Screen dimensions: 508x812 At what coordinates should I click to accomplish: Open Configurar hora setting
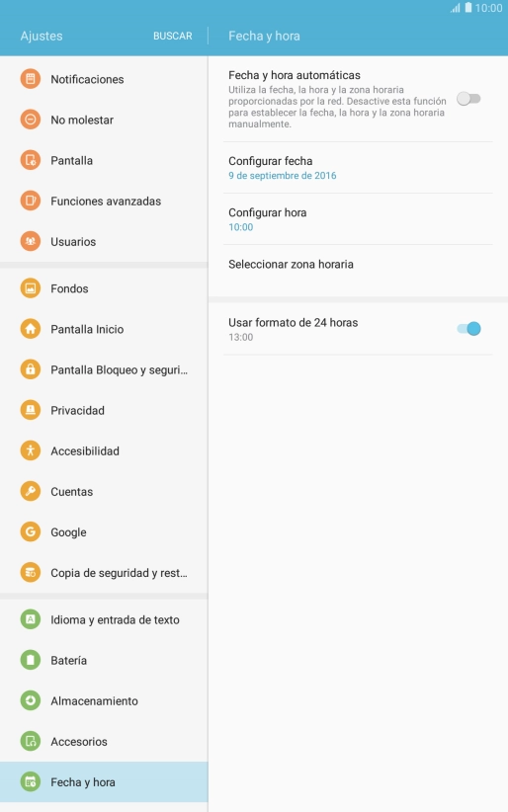click(358, 219)
